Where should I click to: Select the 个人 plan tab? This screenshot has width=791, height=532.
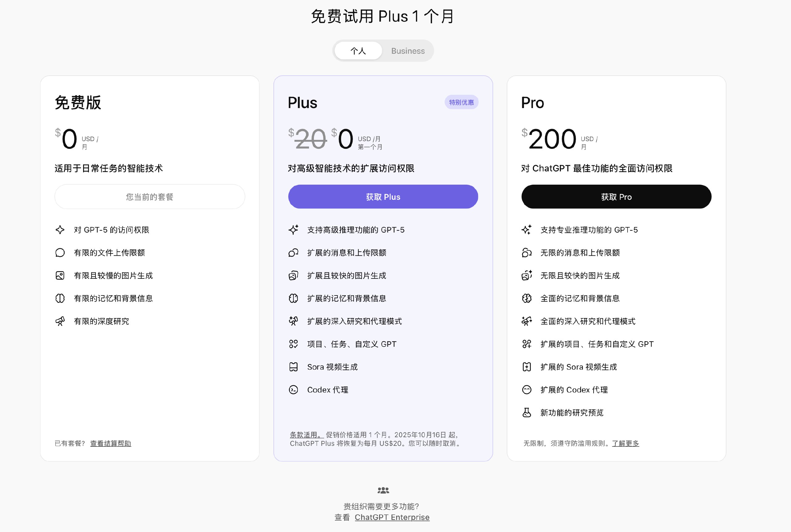click(358, 51)
